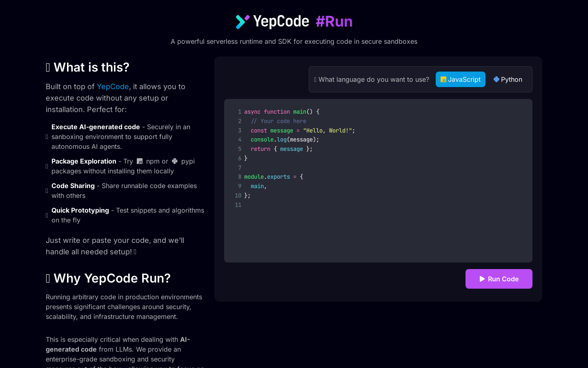Click the 'module.exports = {' line
Screen dimensions: 588x368
pyautogui.click(x=274, y=177)
